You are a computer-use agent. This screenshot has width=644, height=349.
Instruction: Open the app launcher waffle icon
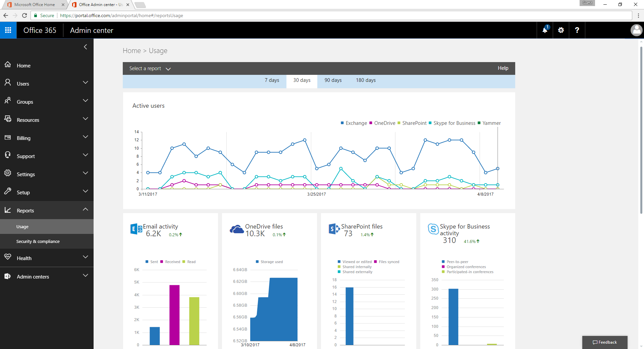point(8,30)
